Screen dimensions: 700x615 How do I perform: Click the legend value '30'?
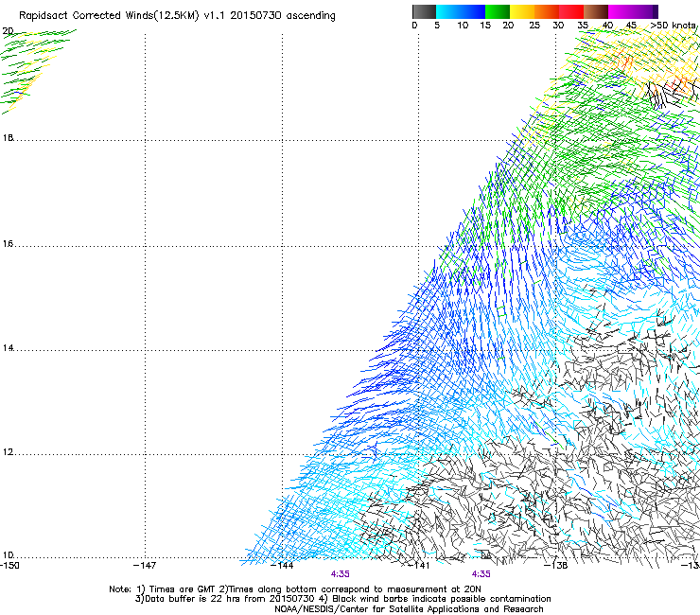pos(558,26)
